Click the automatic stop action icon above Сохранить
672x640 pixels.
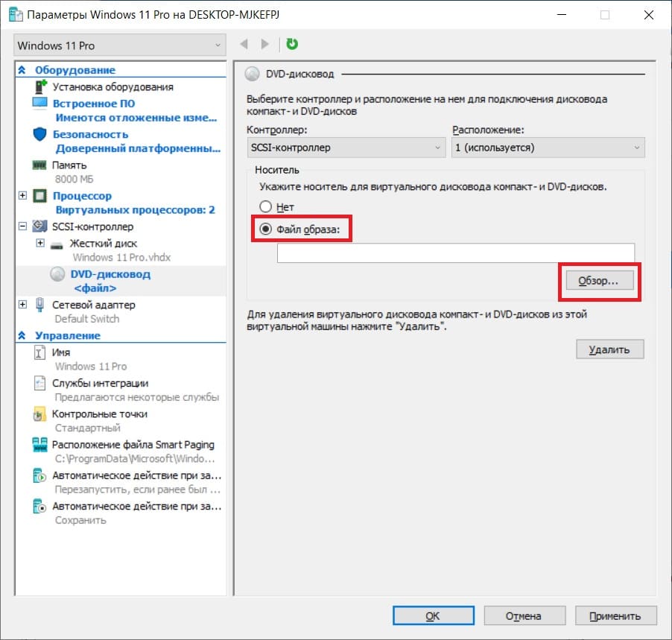click(x=39, y=506)
